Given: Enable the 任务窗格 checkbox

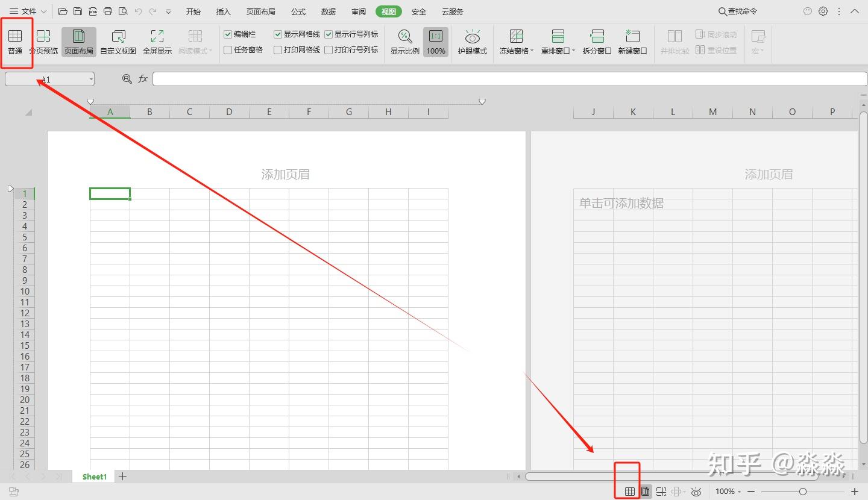Looking at the screenshot, I should coord(228,50).
